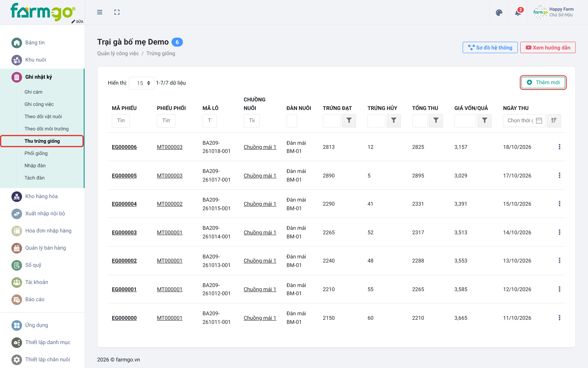The width and height of the screenshot is (588, 368).
Task: Open the Happy Farm user profile menu
Action: click(x=553, y=12)
